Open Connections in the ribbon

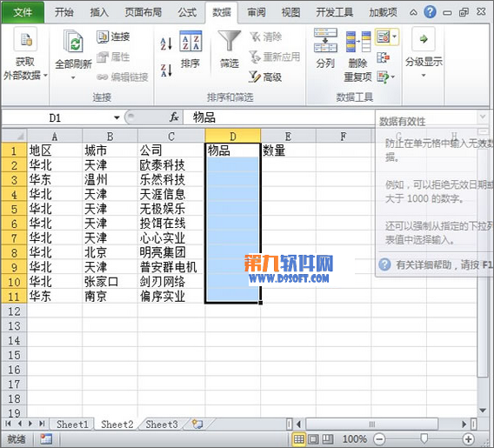[113, 37]
